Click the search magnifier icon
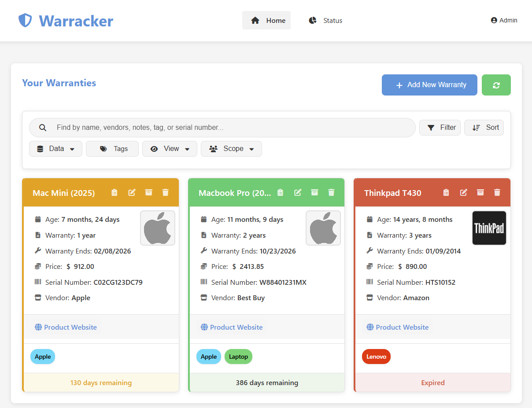The image size is (532, 408). tap(43, 128)
